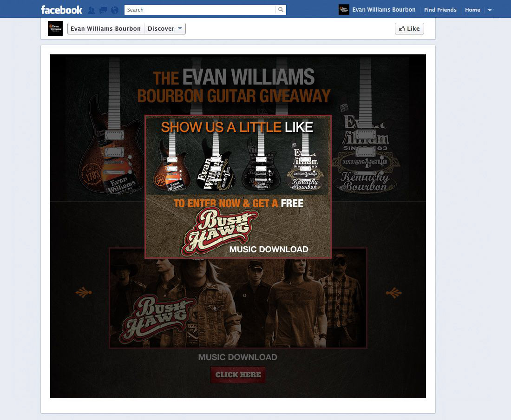
Task: Click the right ornament carousel arrow
Action: pyautogui.click(x=393, y=293)
